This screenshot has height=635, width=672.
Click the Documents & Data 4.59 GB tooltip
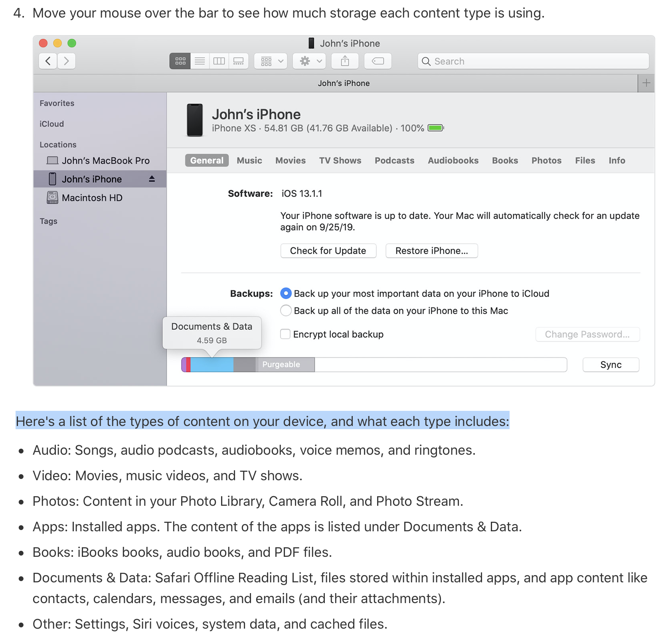[x=212, y=333]
